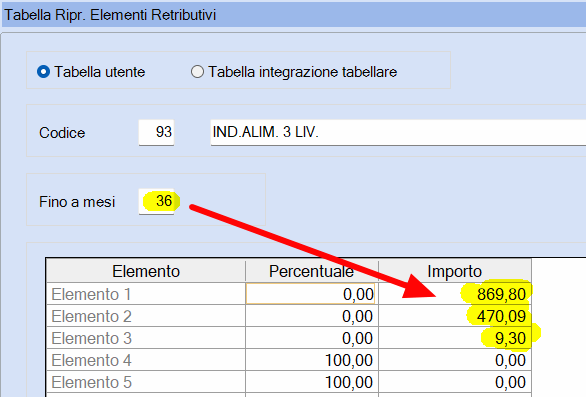This screenshot has width=586, height=397.
Task: Click Percentuale cell of Elemento 3
Action: tap(312, 338)
